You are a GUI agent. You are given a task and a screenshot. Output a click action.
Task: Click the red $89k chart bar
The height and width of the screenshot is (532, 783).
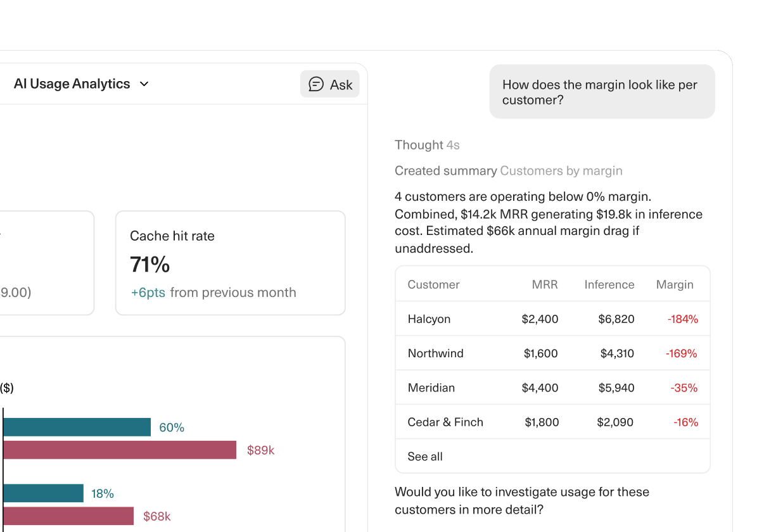tap(120, 450)
